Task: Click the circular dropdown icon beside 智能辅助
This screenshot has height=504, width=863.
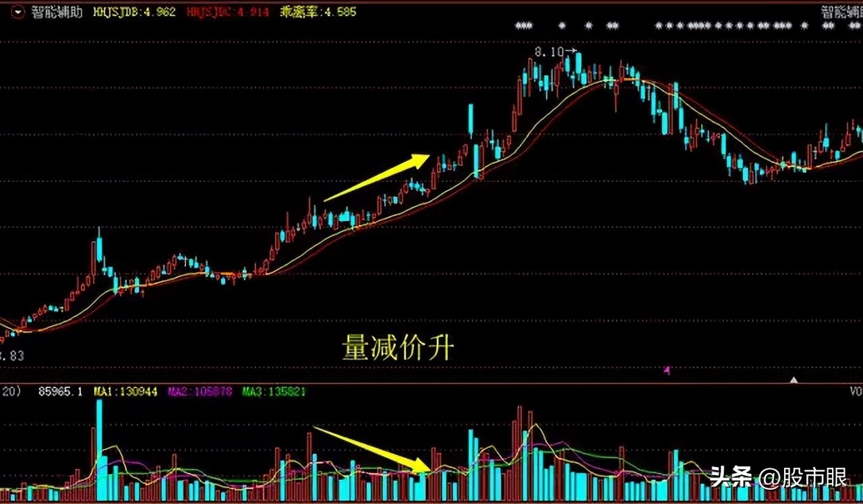Action: coord(18,11)
